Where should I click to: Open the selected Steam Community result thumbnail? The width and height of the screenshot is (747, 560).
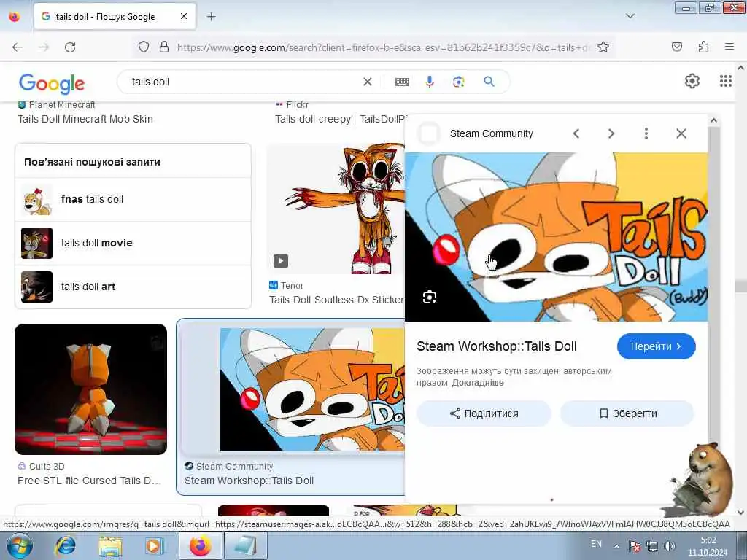point(312,389)
